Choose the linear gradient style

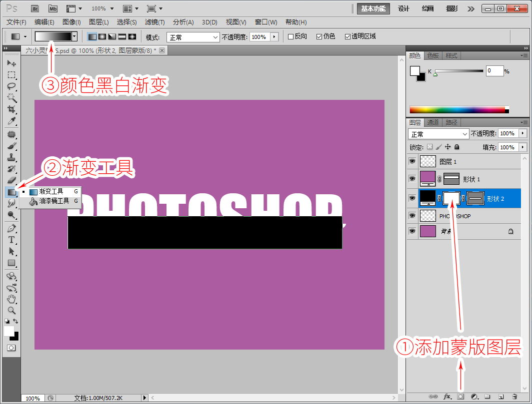(x=92, y=36)
